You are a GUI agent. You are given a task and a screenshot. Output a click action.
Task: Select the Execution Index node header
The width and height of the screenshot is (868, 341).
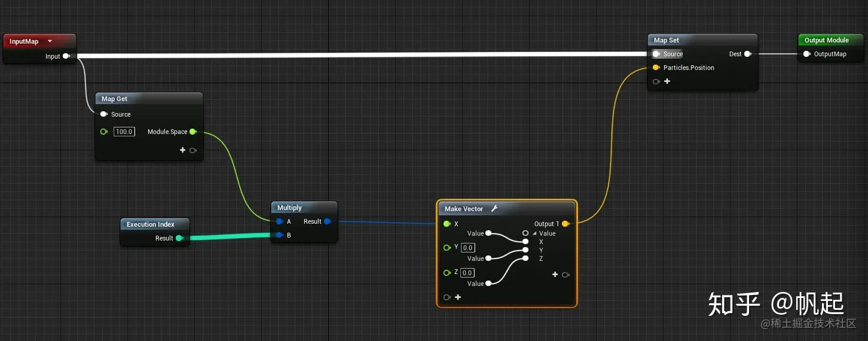[x=155, y=224]
